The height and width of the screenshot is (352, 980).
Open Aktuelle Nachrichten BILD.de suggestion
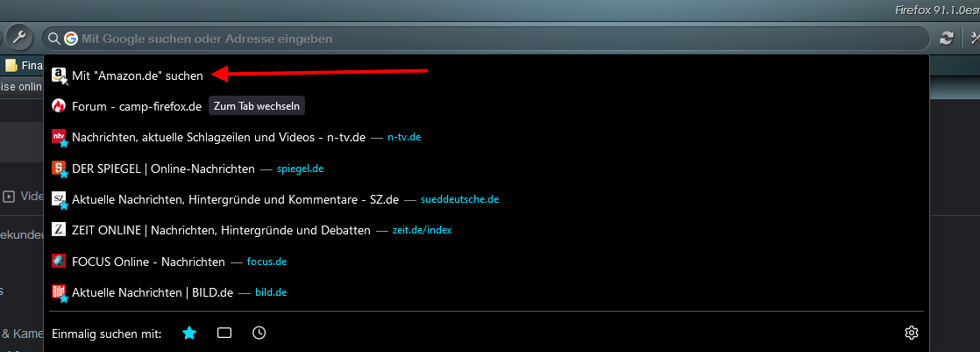(x=486, y=292)
